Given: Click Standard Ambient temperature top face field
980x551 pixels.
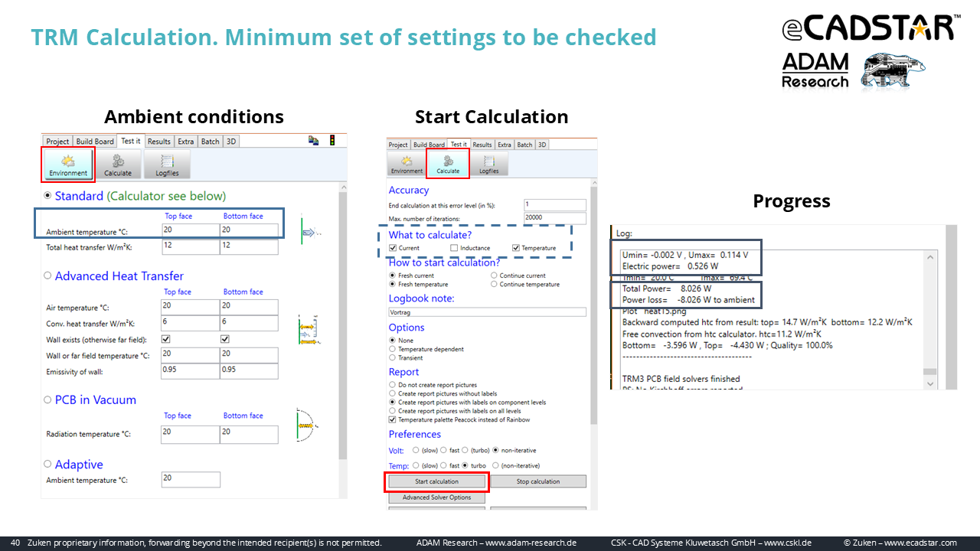Looking at the screenshot, I should click(x=189, y=230).
